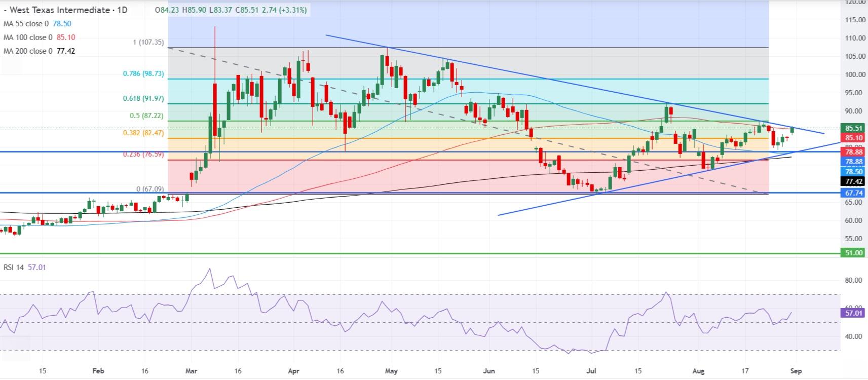Select the blue horizontal support line at 67.74
Viewport: 868px width, 380px height.
click(x=420, y=193)
